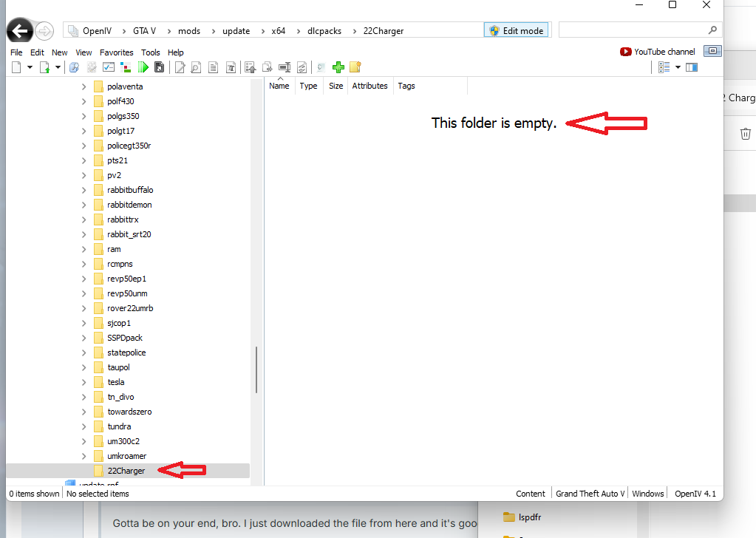Click the GTA V breadcrumb segment
Image resolution: width=756 pixels, height=538 pixels.
144,31
